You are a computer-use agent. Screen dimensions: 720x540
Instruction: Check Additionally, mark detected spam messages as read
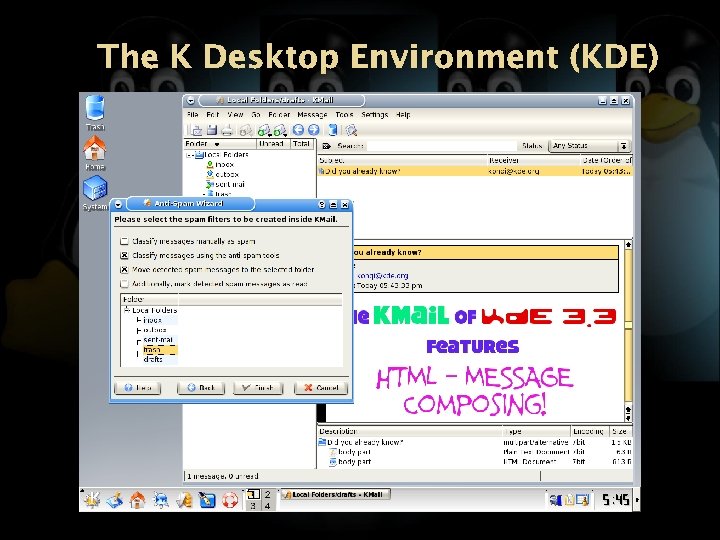[124, 284]
